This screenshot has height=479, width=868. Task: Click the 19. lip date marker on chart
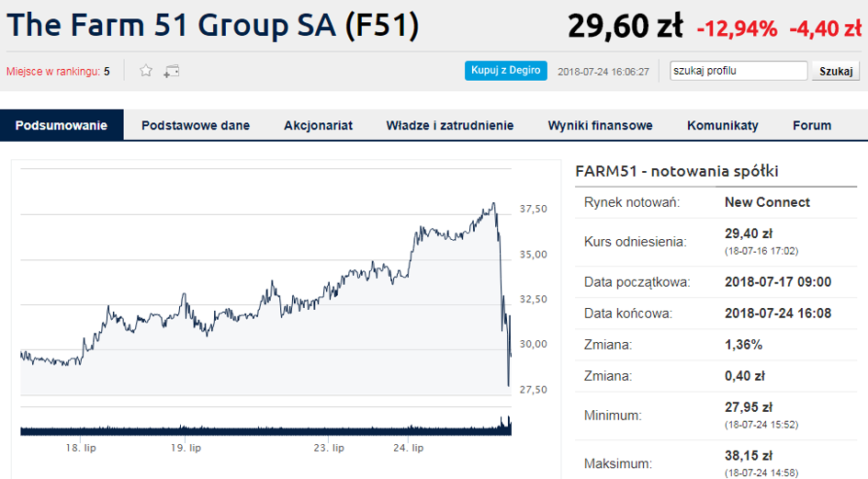(x=186, y=448)
